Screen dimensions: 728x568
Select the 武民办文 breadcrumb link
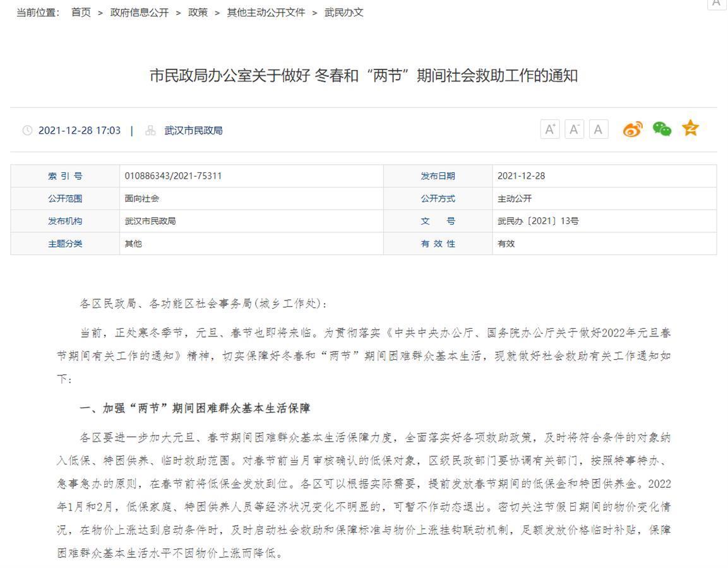pyautogui.click(x=344, y=13)
